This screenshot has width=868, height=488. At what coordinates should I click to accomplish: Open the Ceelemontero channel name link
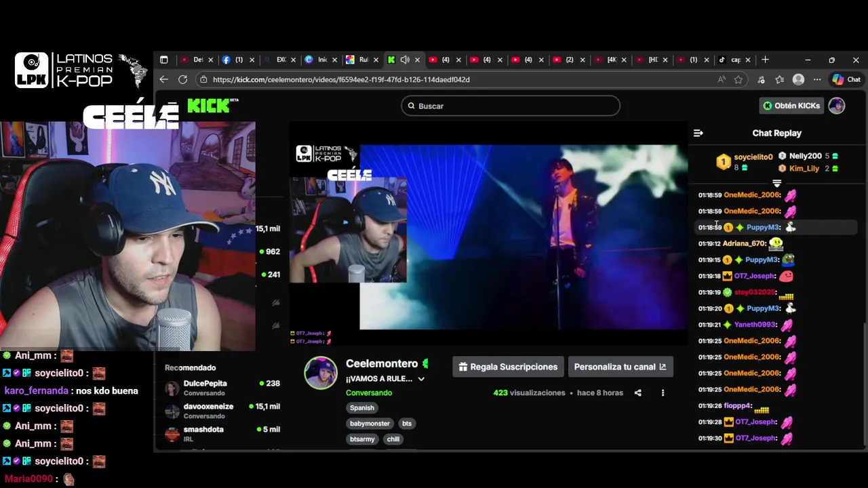click(382, 364)
